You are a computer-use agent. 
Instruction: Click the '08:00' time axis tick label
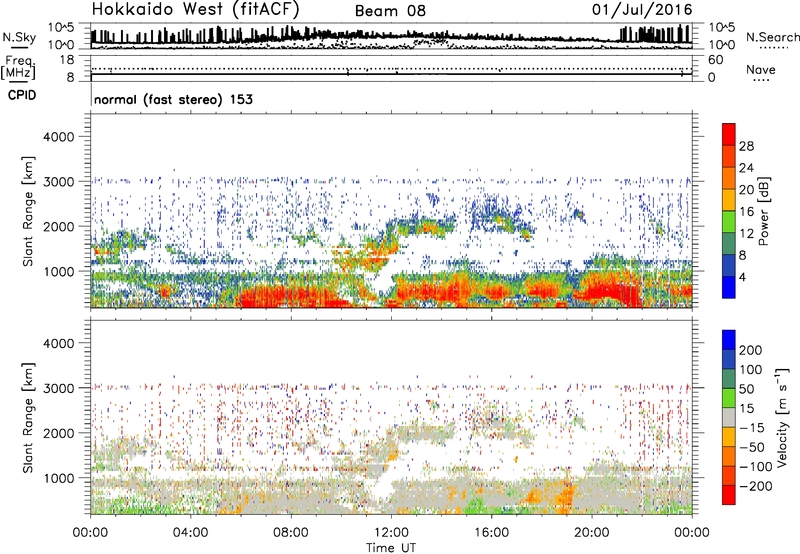tap(291, 533)
